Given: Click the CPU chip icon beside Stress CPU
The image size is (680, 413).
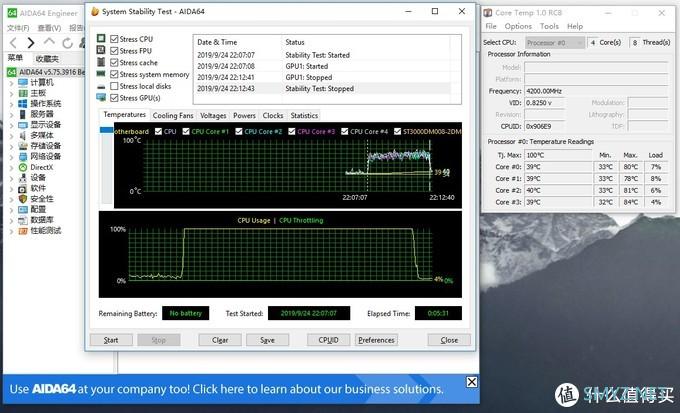Looking at the screenshot, I should point(101,39).
